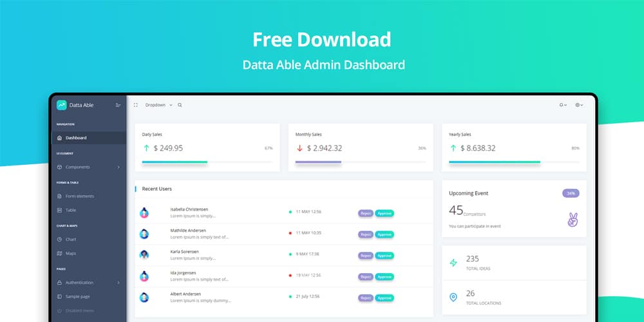Click the Yearly Sales progress bar
Image resolution: width=644 pixels, height=322 pixels.
pos(514,162)
